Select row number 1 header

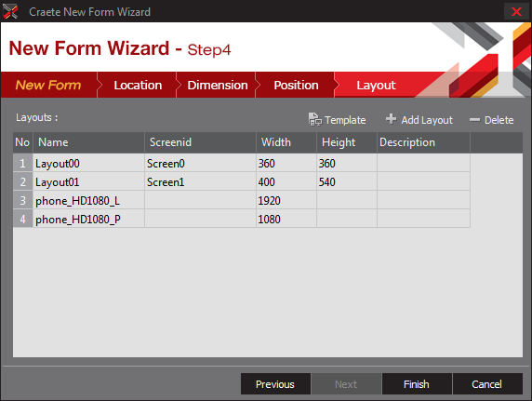22,164
